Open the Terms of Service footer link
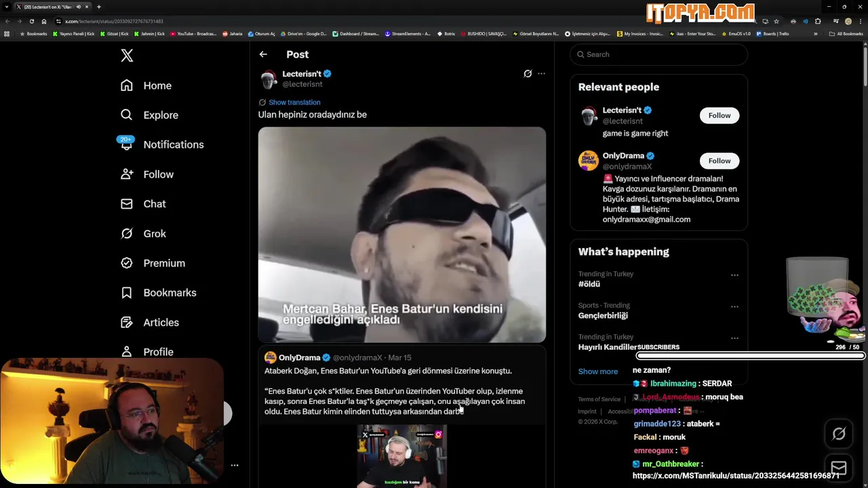 (599, 399)
